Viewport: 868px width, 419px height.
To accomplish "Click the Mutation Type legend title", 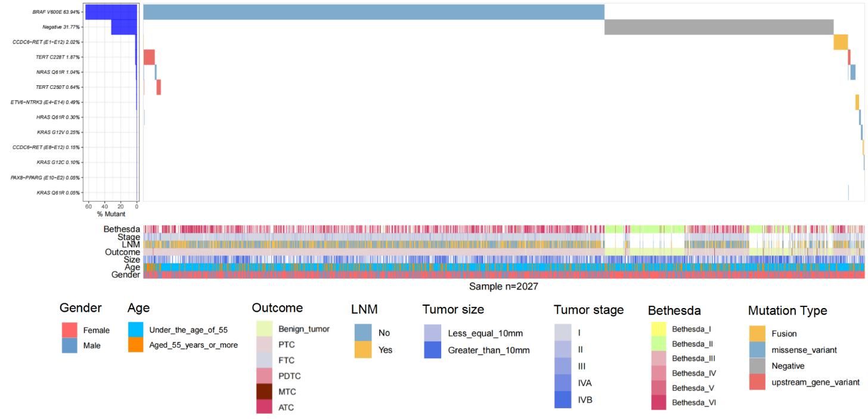I will (788, 311).
